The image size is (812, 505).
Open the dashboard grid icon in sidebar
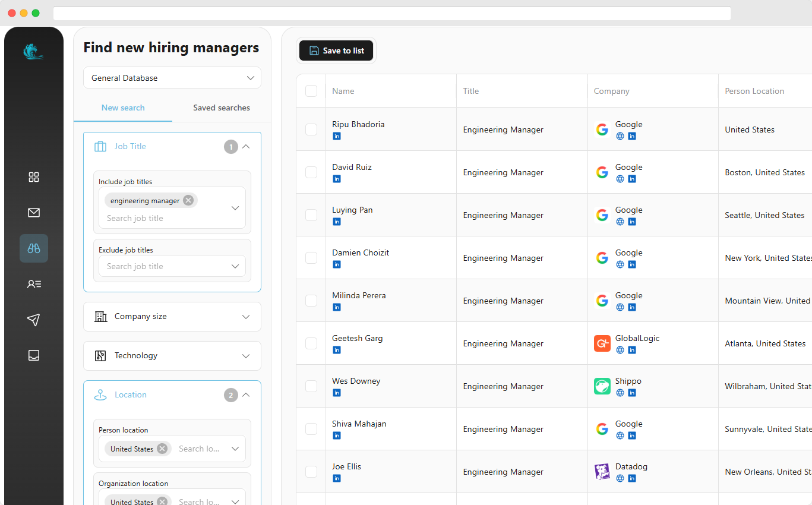point(34,177)
